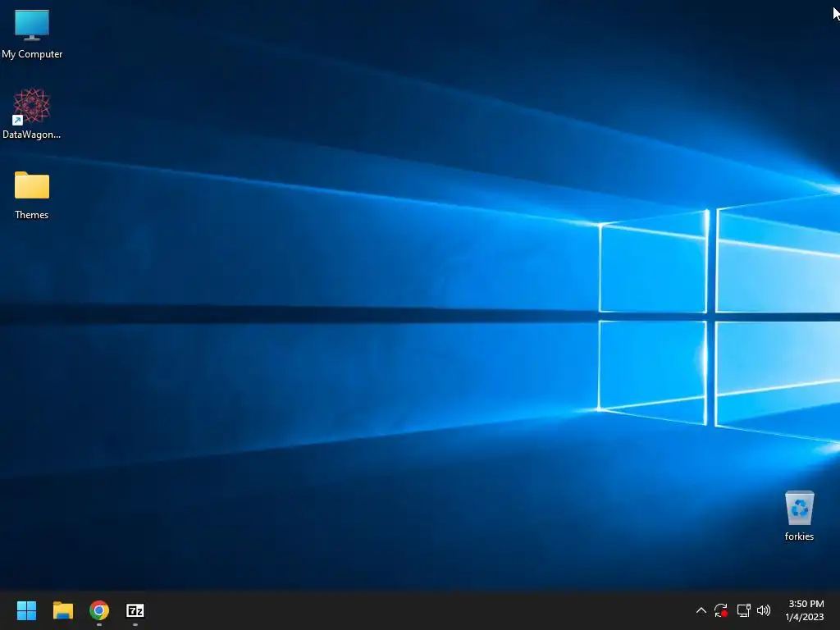Click the forkies label text

click(799, 536)
